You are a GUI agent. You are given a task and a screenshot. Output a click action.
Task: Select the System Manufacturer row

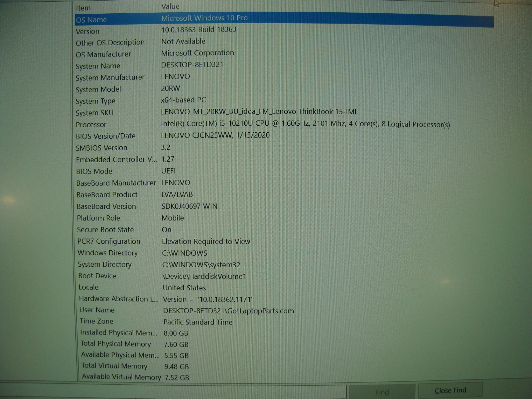coord(284,77)
